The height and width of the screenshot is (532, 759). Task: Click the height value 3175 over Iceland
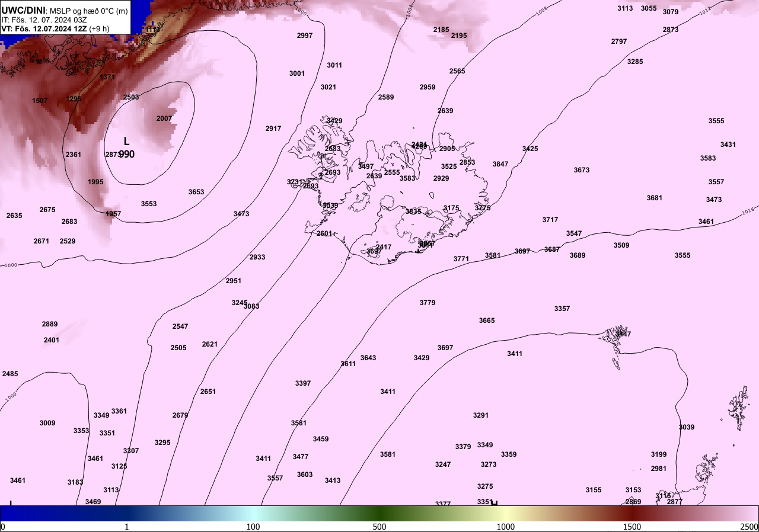451,208
